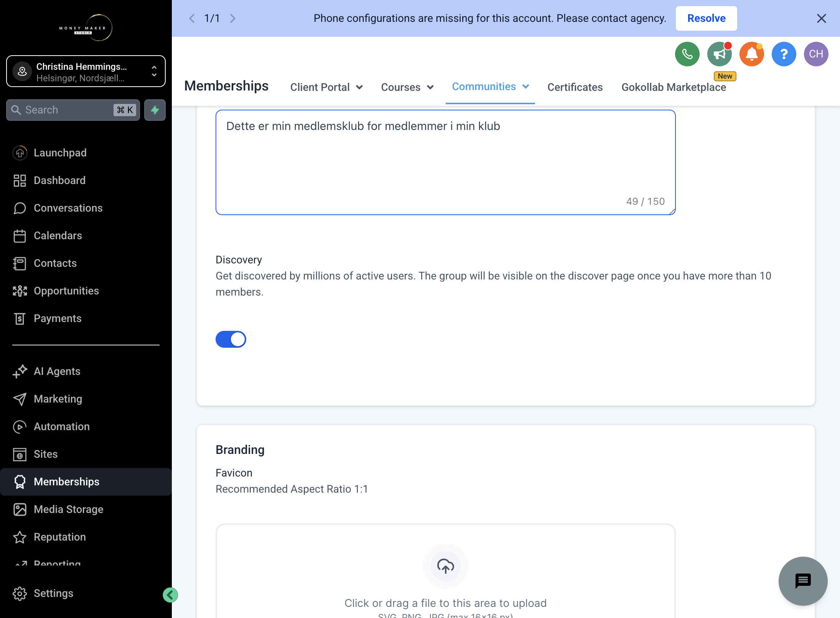Dismiss the phone configuration banner
This screenshot has width=840, height=618.
tap(821, 18)
